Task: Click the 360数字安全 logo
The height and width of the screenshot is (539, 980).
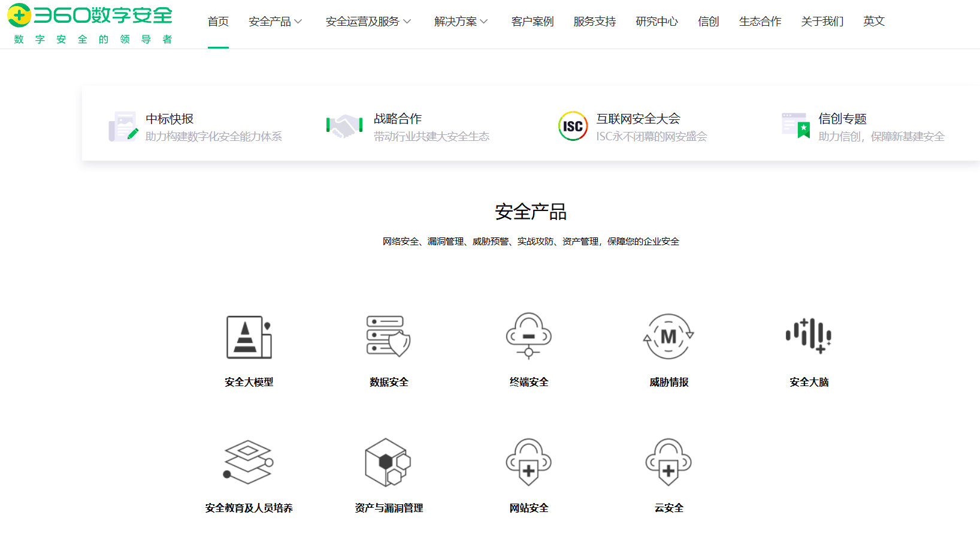Action: (x=90, y=16)
